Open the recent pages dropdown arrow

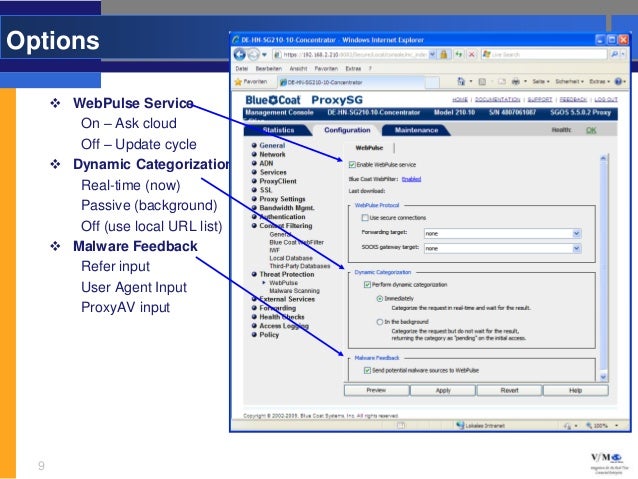[x=264, y=54]
